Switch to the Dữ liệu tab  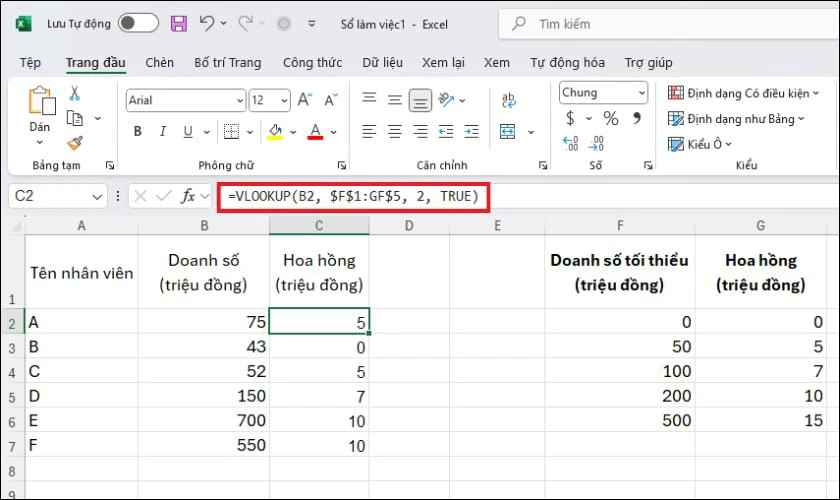click(x=382, y=63)
